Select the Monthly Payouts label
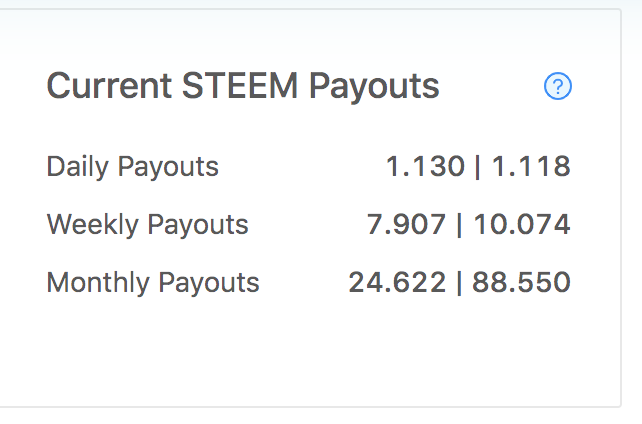Image resolution: width=642 pixels, height=424 pixels. 153,283
